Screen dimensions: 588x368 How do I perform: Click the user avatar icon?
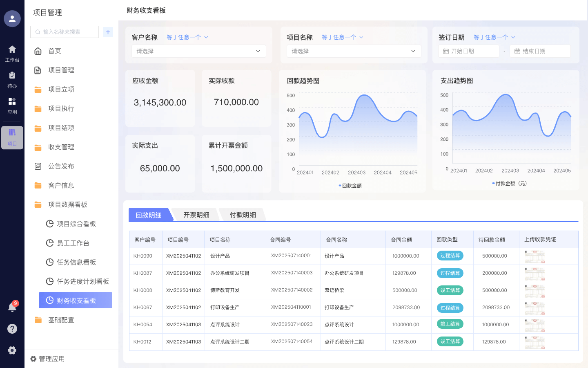pos(12,19)
